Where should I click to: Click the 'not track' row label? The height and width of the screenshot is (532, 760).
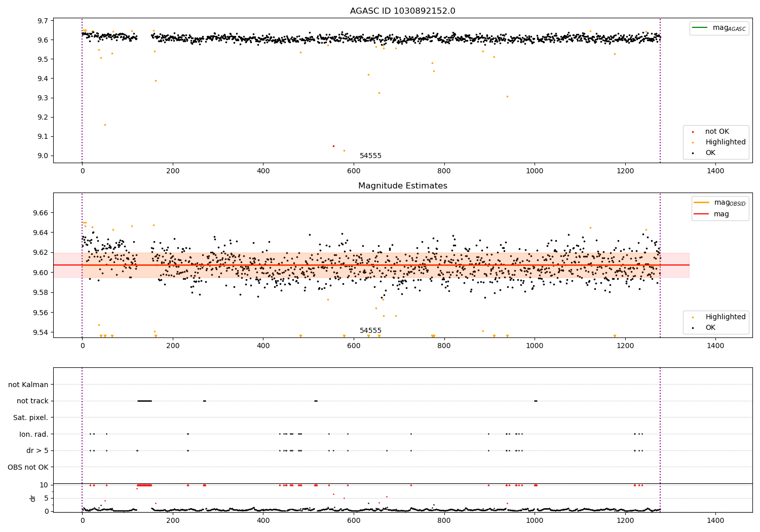32,401
